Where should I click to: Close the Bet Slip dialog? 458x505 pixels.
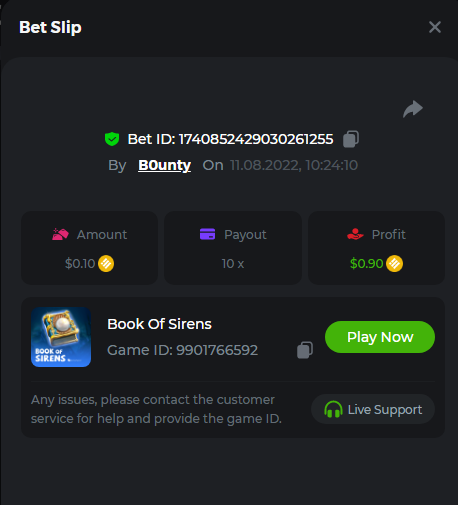pyautogui.click(x=435, y=27)
